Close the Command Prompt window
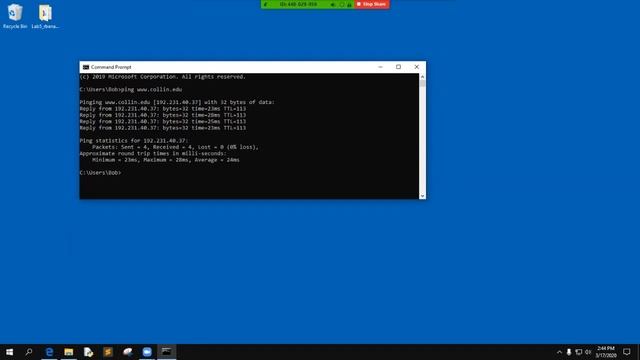640x360 pixels. (416, 67)
